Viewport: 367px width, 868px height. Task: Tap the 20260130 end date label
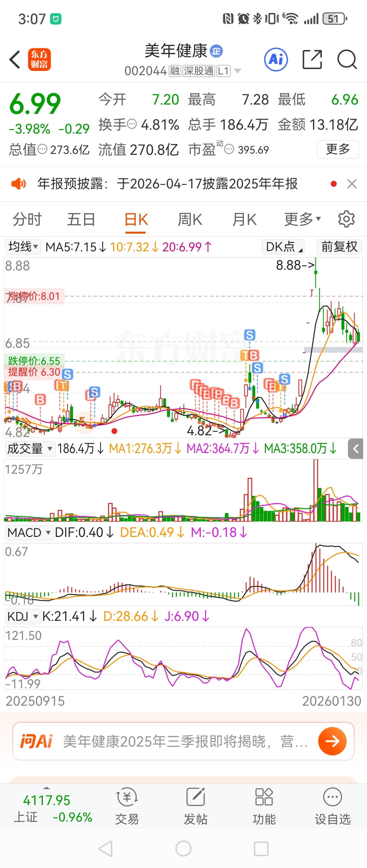pos(331,701)
